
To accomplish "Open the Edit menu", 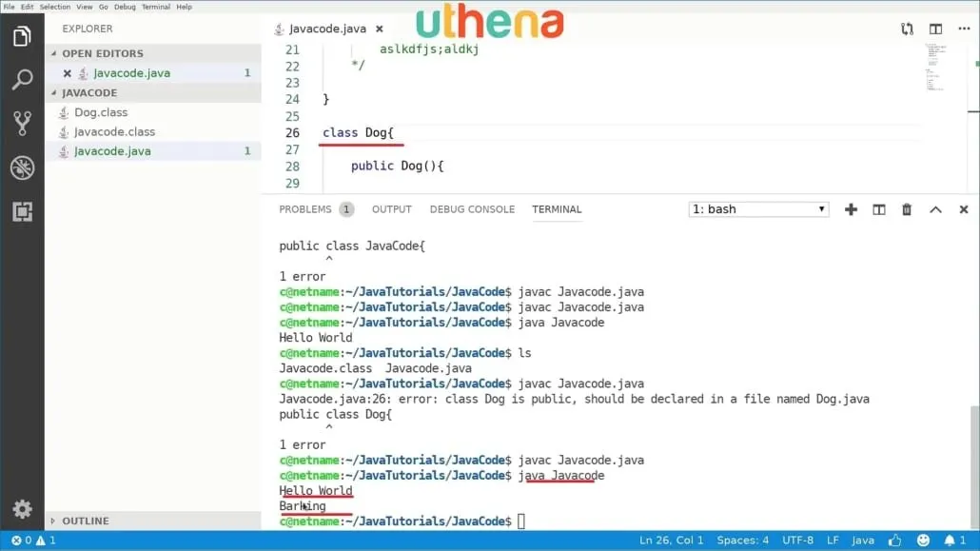I will [x=27, y=7].
